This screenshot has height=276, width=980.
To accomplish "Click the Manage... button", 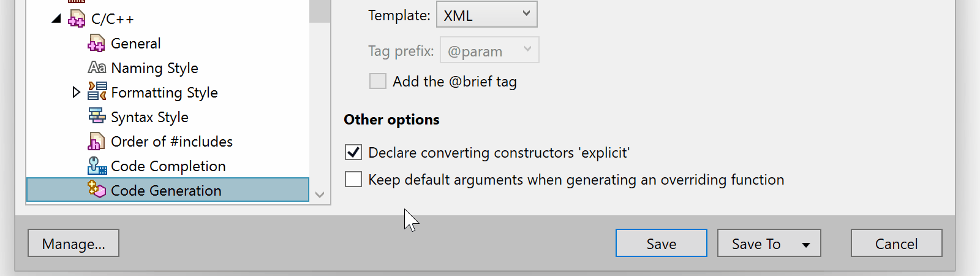I will (73, 243).
